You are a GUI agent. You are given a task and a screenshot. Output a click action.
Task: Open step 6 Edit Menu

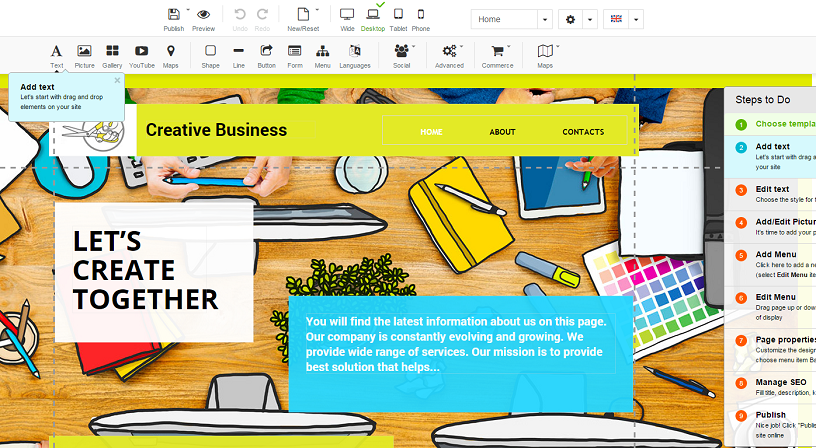tap(770, 306)
